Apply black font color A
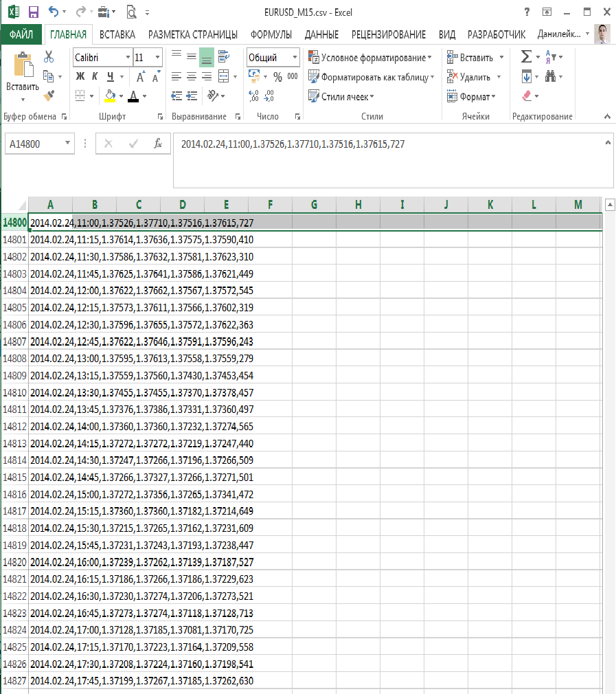This screenshot has height=694, width=616. click(x=133, y=96)
